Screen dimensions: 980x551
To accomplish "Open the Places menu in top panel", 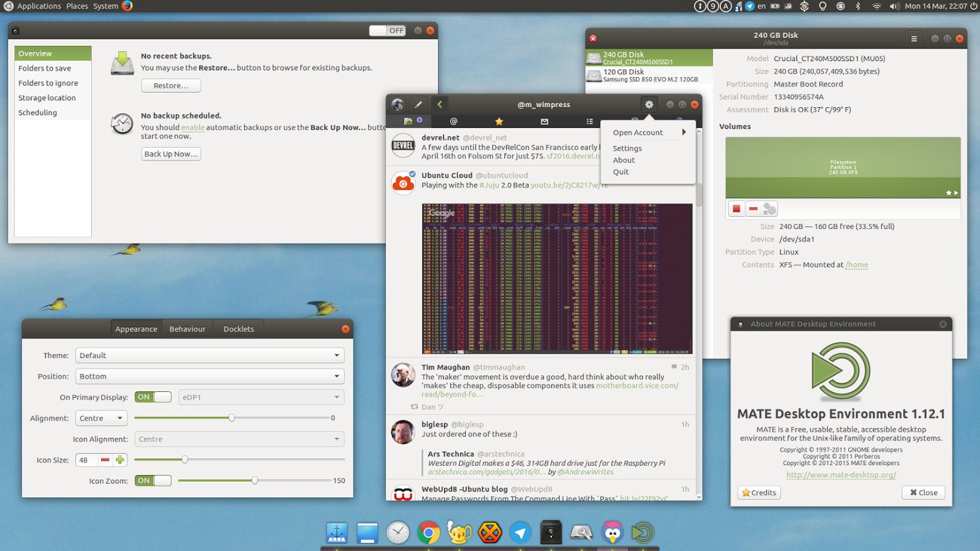I will pyautogui.click(x=77, y=6).
